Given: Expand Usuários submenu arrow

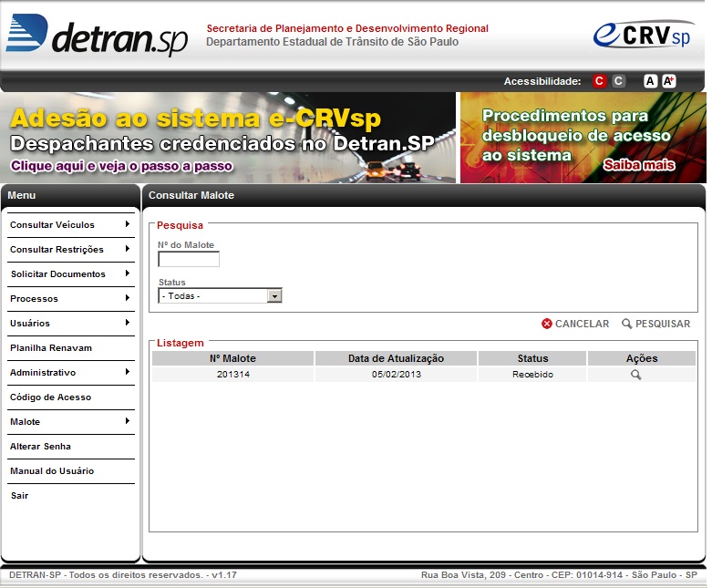Looking at the screenshot, I should [x=128, y=323].
